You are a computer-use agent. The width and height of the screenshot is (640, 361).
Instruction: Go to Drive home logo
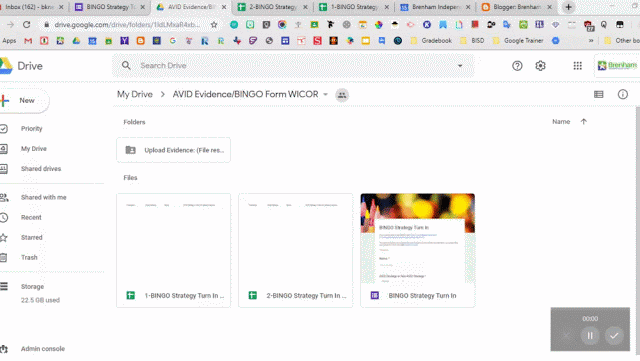(22, 66)
